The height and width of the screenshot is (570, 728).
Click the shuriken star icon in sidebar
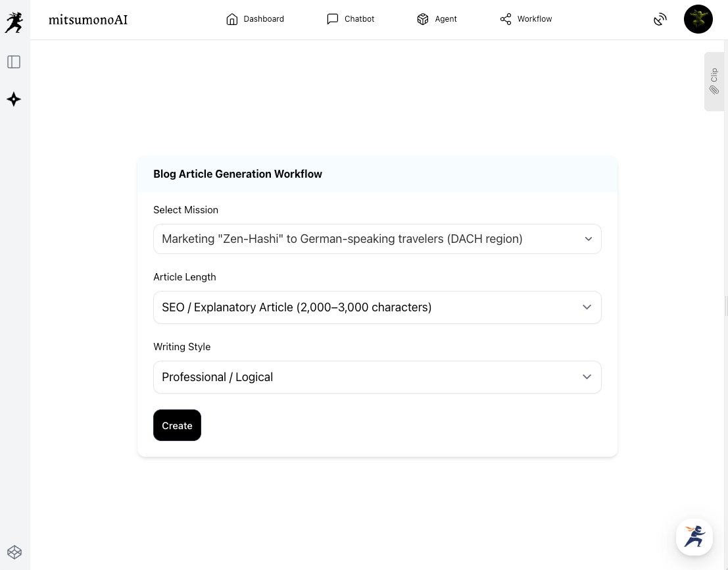coord(14,99)
